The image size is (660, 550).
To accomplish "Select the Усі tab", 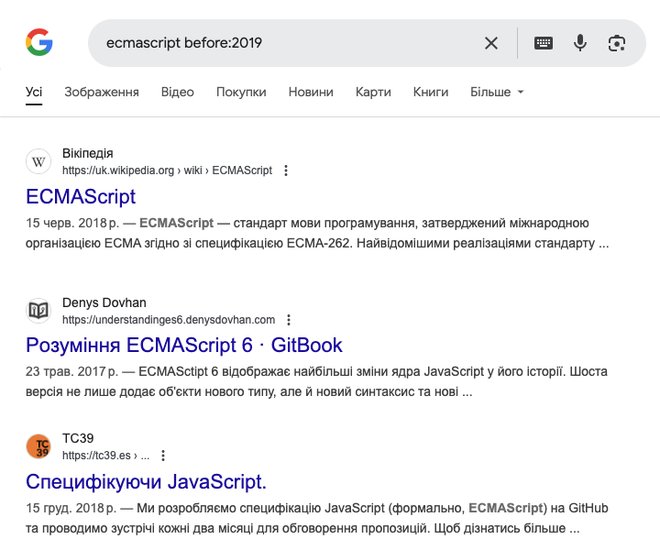I will (34, 92).
